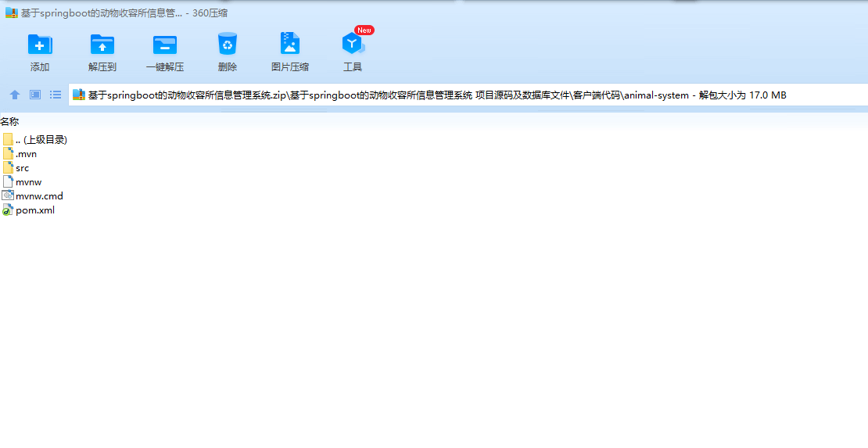Image resolution: width=868 pixels, height=448 pixels.
Task: Select the mvnw file
Action: click(22, 181)
